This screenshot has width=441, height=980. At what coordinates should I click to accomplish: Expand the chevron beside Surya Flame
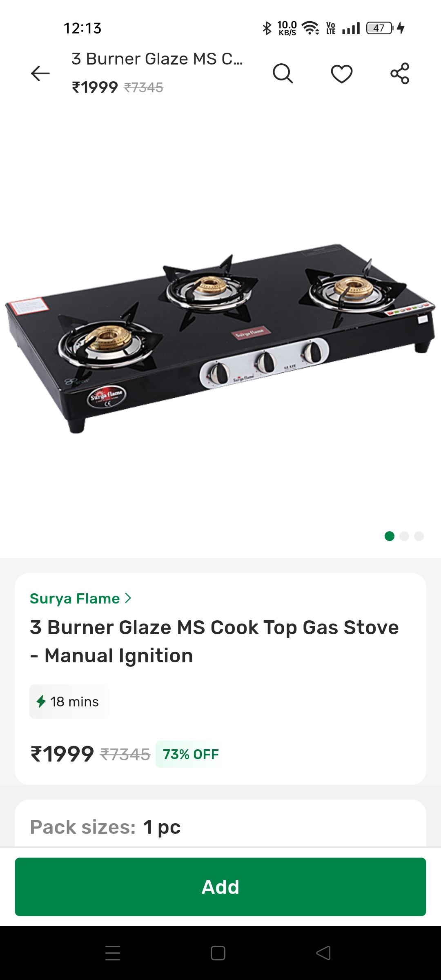128,598
